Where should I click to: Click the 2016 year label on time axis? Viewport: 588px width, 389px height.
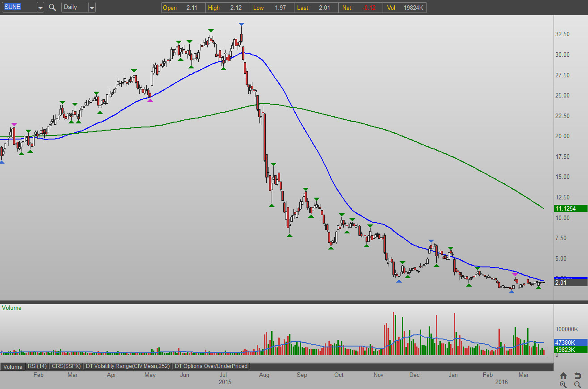503,382
